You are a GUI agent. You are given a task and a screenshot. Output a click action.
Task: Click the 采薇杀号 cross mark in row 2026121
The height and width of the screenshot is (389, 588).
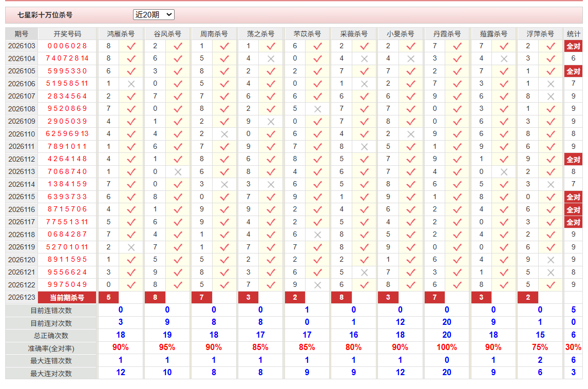click(x=364, y=273)
